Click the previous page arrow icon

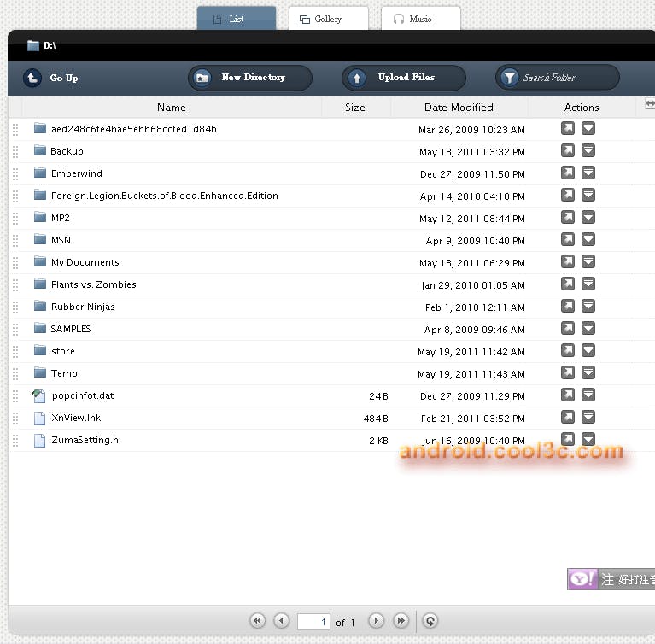coord(282,621)
